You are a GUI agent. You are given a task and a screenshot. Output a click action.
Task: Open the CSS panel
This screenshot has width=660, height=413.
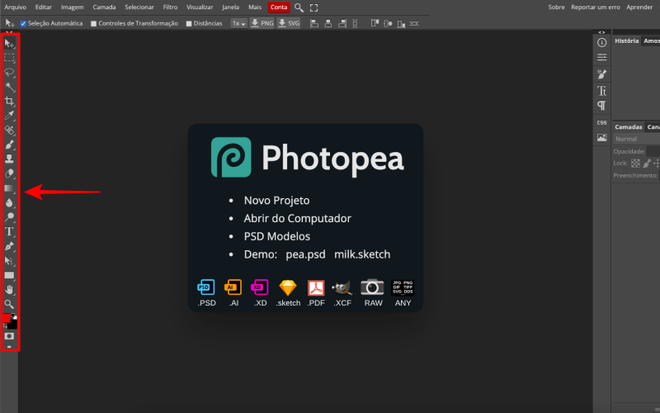pos(602,123)
